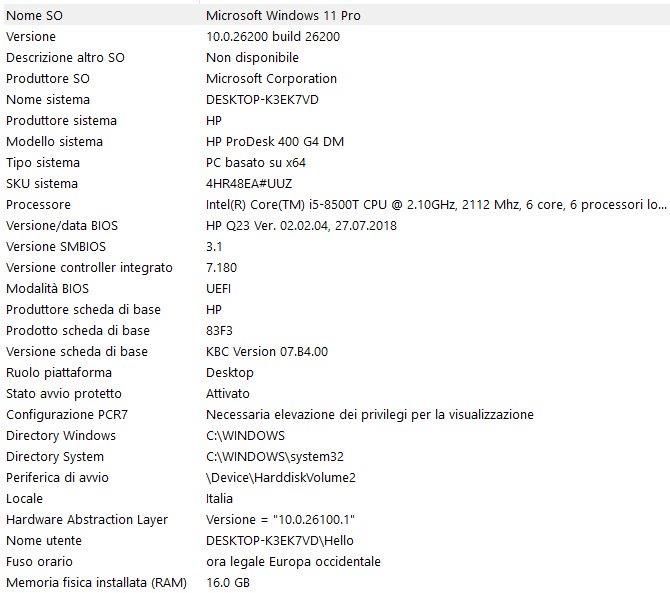The height and width of the screenshot is (593, 670).
Task: Select the 'Ruolo piattaforma' label
Action: point(59,372)
